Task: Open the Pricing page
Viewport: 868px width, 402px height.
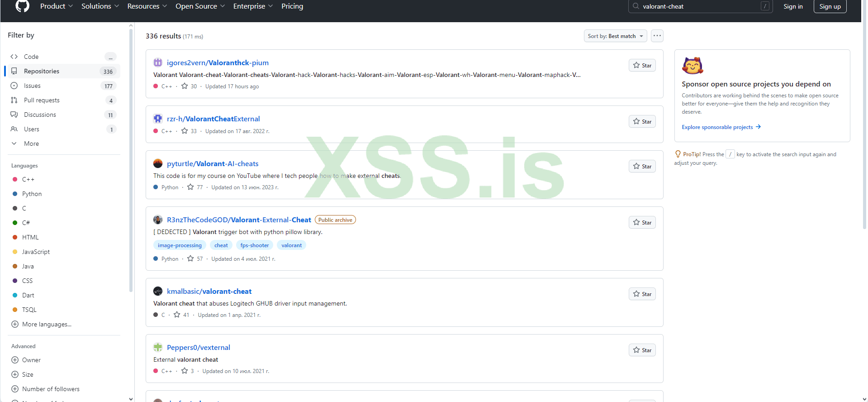Action: tap(292, 6)
